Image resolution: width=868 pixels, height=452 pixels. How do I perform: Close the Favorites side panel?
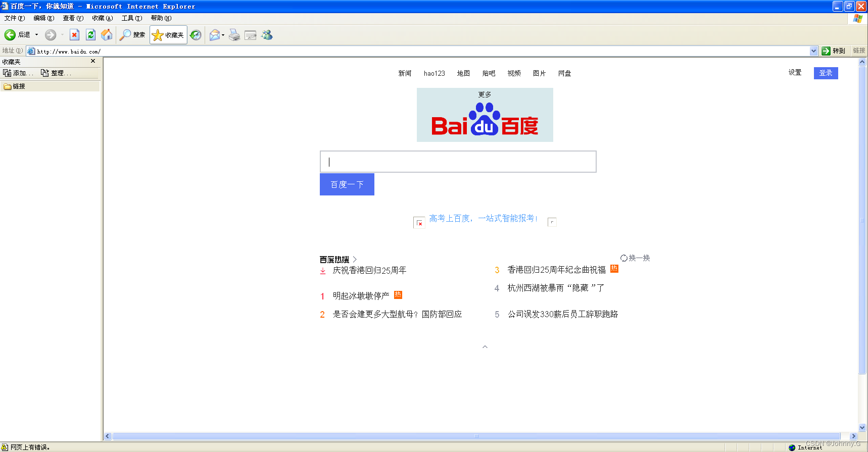pyautogui.click(x=93, y=61)
